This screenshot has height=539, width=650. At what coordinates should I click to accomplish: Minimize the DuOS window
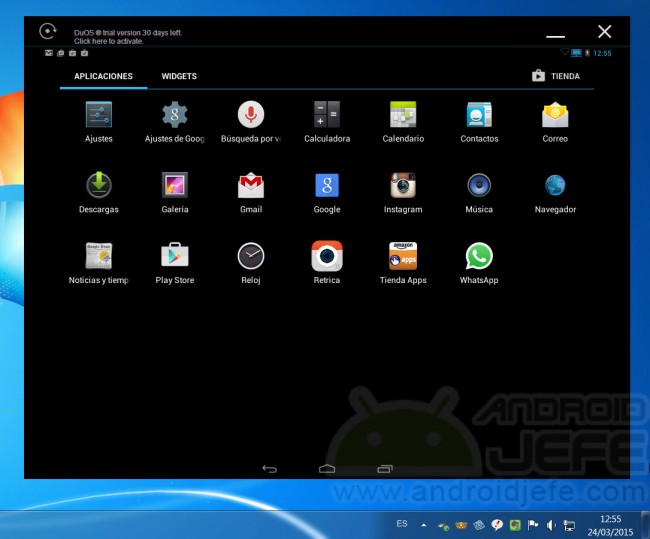point(555,36)
